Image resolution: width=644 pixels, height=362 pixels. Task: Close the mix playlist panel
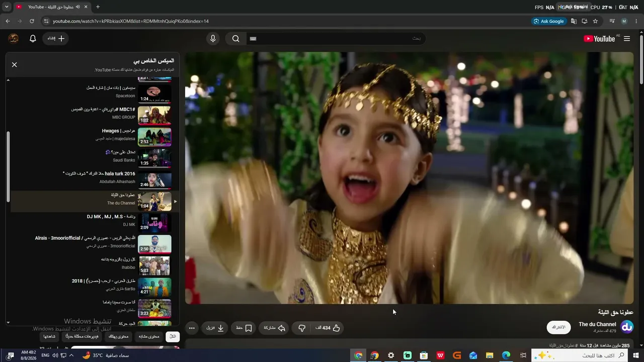pyautogui.click(x=15, y=64)
